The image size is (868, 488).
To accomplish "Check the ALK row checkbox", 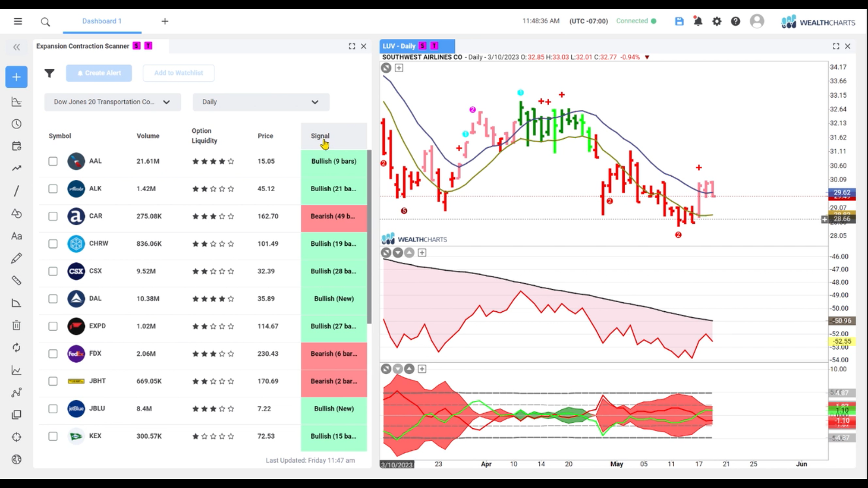I will coord(53,189).
